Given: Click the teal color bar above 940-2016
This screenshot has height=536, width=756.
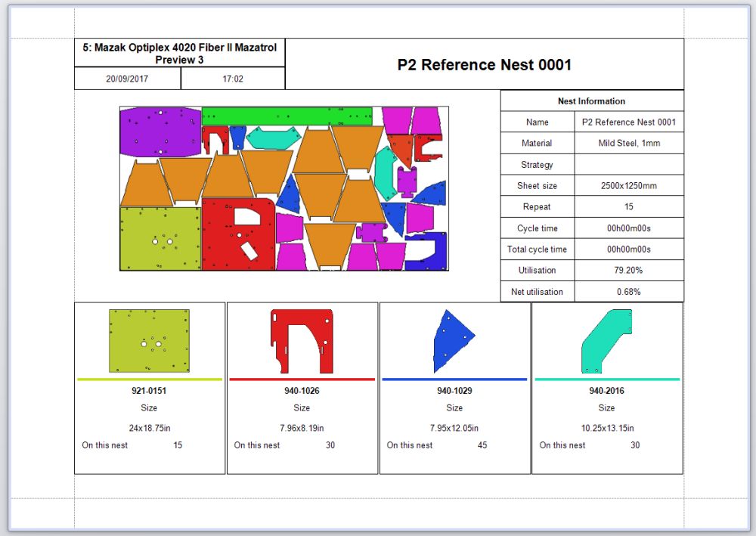Looking at the screenshot, I should point(607,379).
